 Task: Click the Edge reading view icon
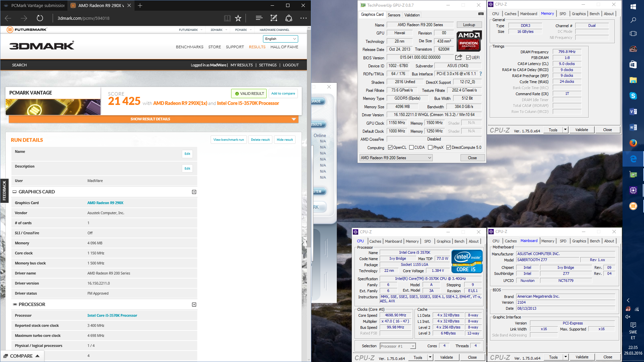click(227, 18)
